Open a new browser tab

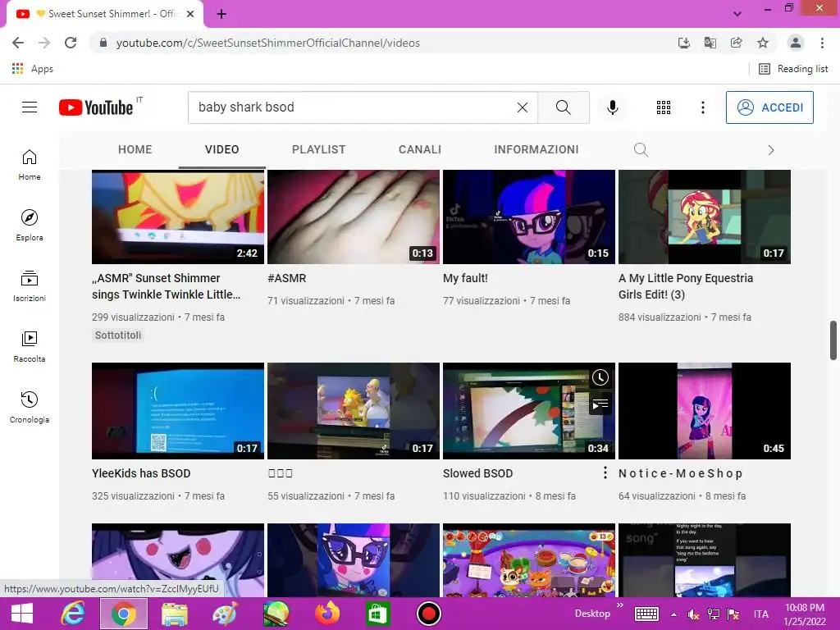pos(221,15)
